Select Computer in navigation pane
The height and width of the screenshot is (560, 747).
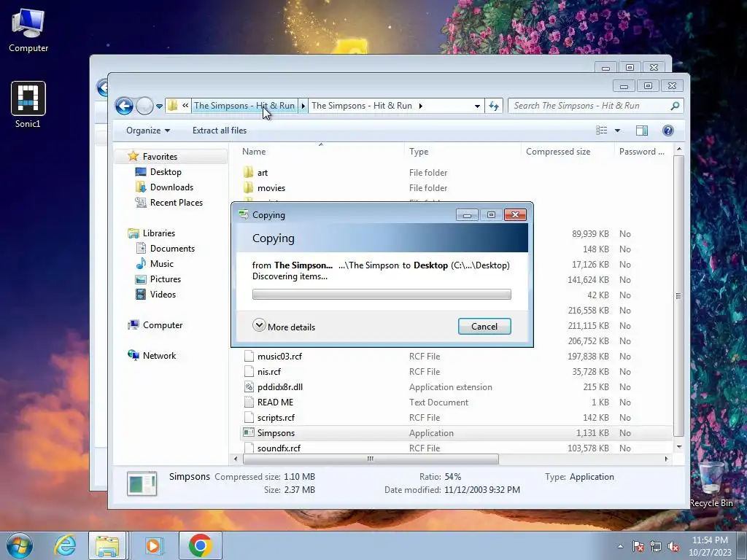[x=163, y=325]
